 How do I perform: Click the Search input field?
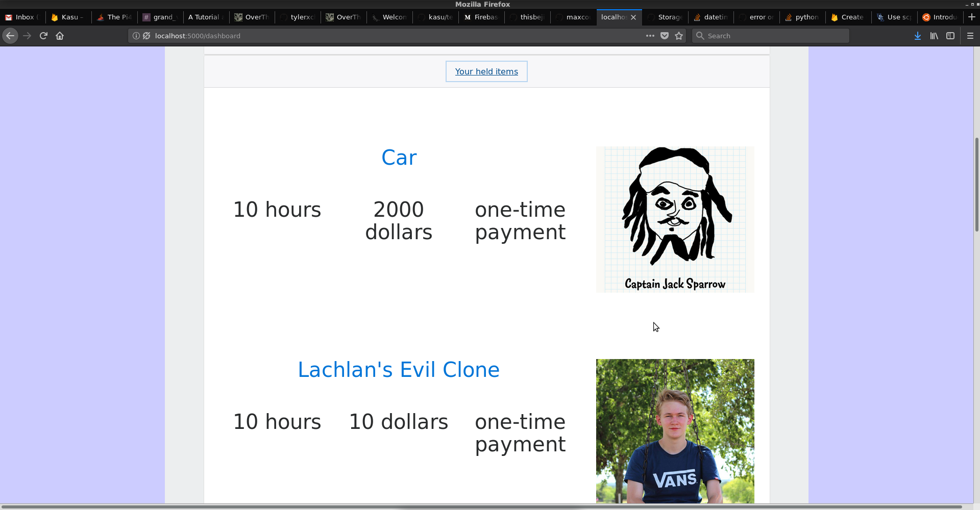click(x=771, y=36)
